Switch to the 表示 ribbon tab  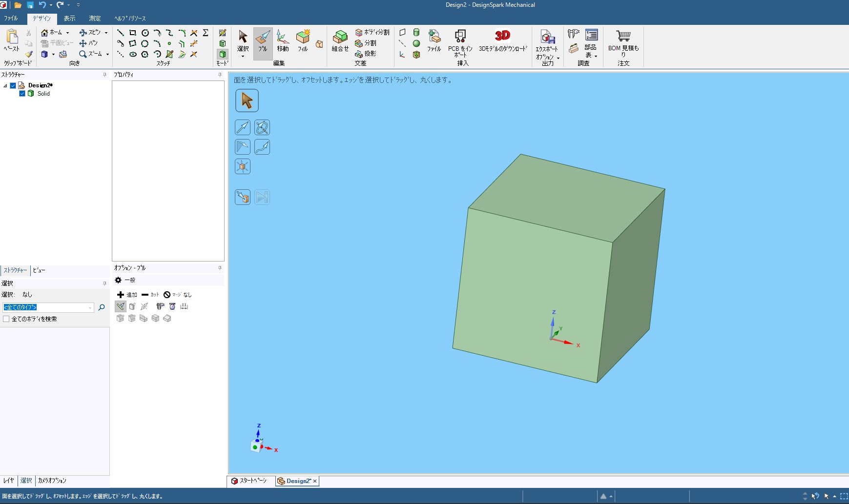[69, 19]
